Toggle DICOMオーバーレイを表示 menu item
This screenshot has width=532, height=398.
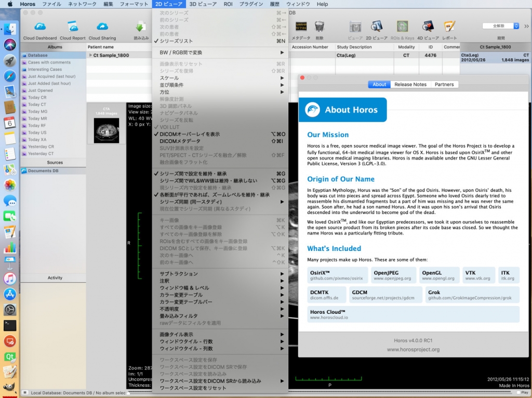click(x=220, y=134)
